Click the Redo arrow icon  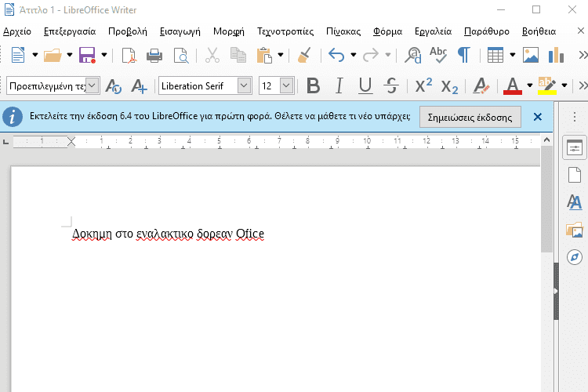pos(371,55)
